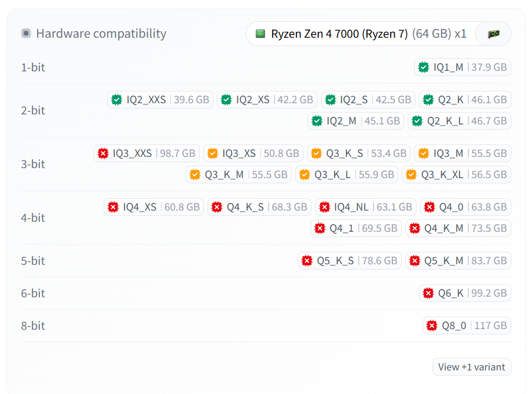
Task: Click the red X icon on IQ3_XXS
Action: click(103, 153)
